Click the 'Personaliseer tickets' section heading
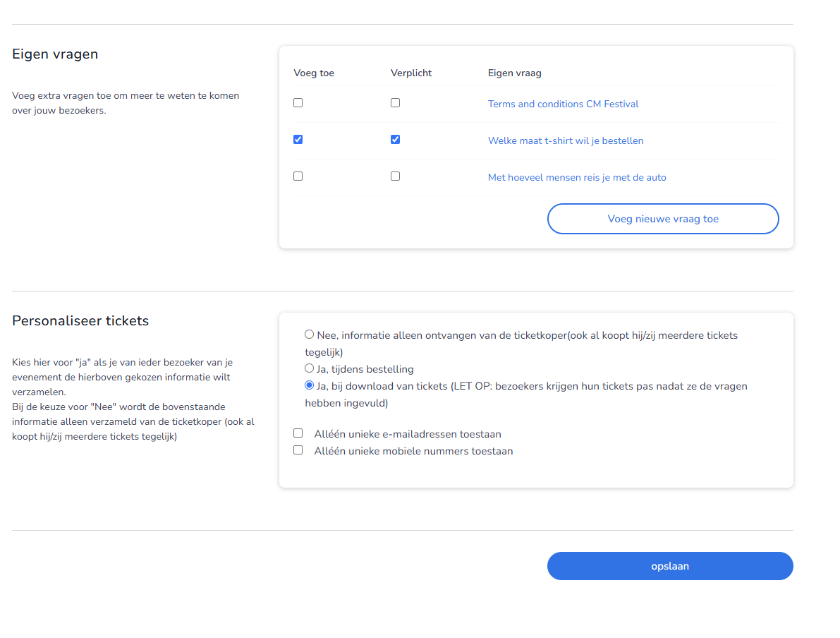The width and height of the screenshot is (840, 638). click(x=80, y=320)
